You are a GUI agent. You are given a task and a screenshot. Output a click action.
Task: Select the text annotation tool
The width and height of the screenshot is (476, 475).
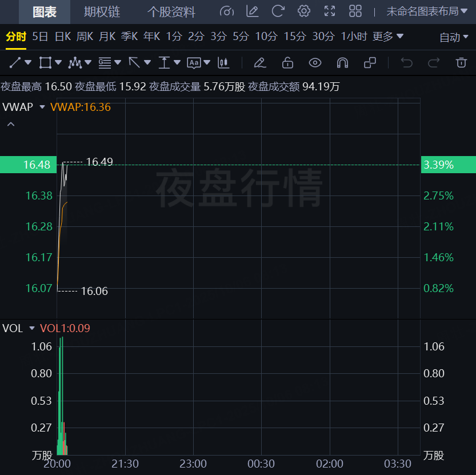(x=194, y=63)
